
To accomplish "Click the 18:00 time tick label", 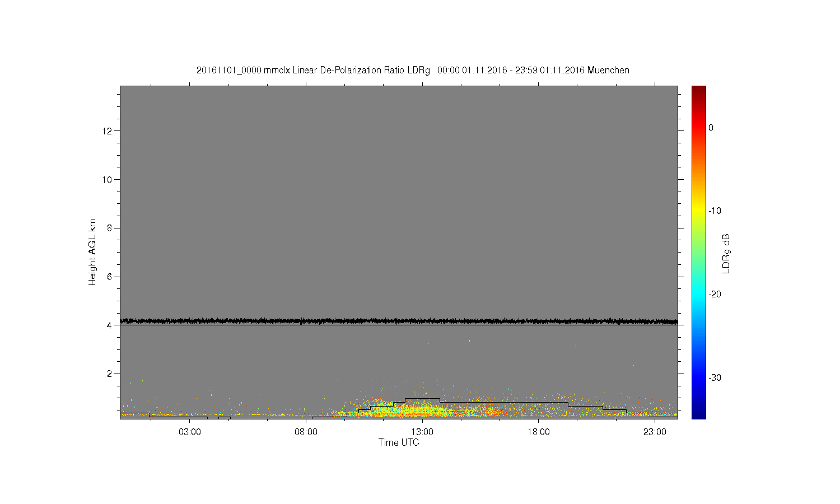I will (539, 432).
